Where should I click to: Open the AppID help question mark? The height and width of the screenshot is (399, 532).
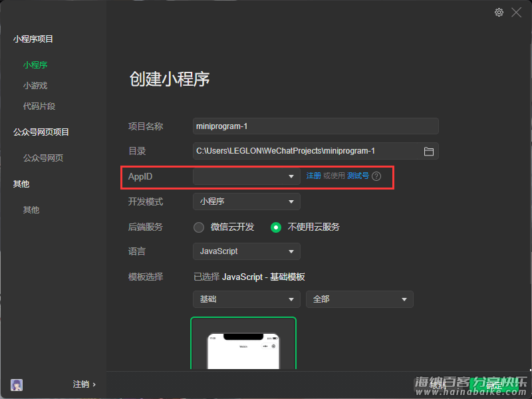point(376,176)
